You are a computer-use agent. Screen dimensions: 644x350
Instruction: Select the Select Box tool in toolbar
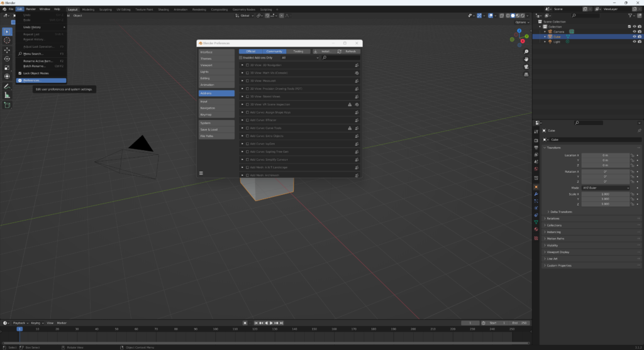[x=7, y=31]
